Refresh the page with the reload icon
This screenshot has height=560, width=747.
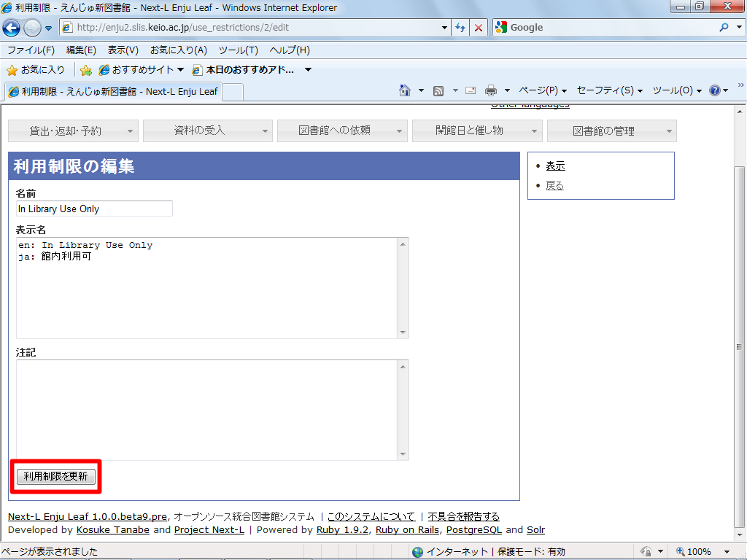[460, 28]
